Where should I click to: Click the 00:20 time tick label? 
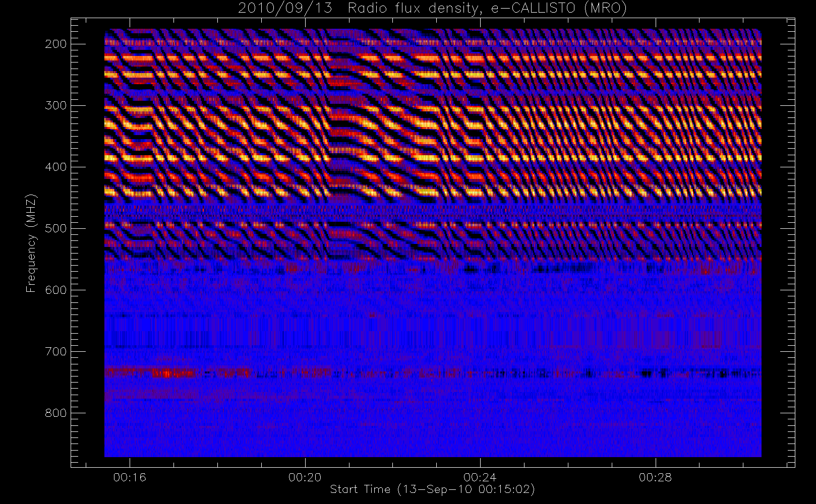click(305, 477)
